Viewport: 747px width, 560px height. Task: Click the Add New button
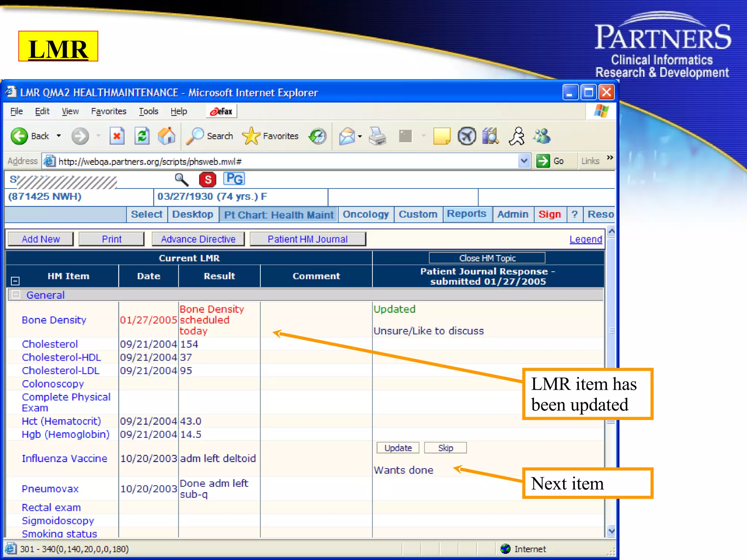coord(41,239)
